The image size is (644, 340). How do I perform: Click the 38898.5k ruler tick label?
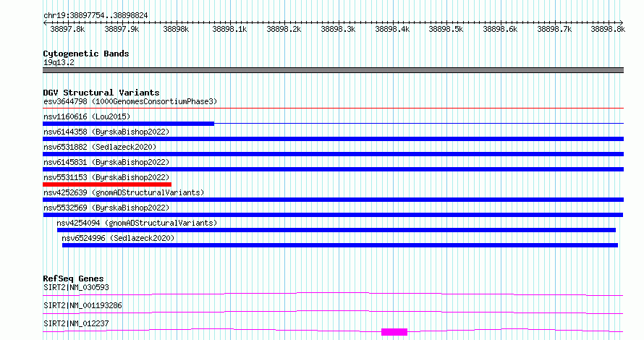tap(446, 29)
